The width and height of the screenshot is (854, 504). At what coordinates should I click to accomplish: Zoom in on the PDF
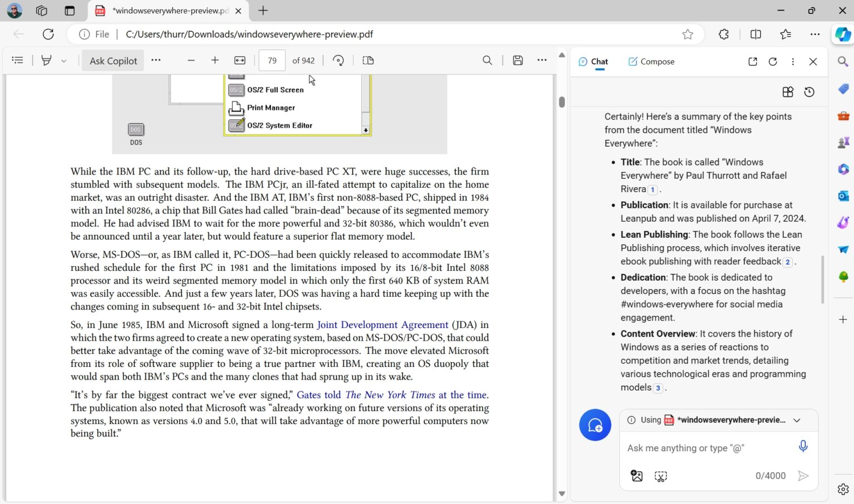point(215,60)
